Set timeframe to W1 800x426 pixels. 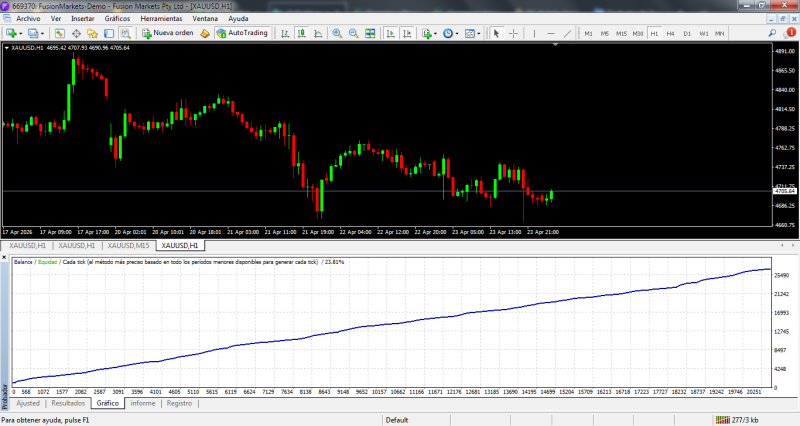pyautogui.click(x=704, y=33)
